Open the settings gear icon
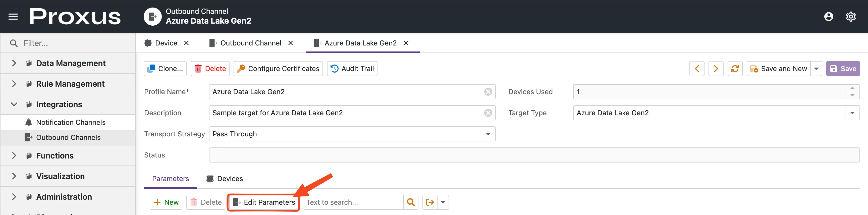 pyautogui.click(x=850, y=17)
